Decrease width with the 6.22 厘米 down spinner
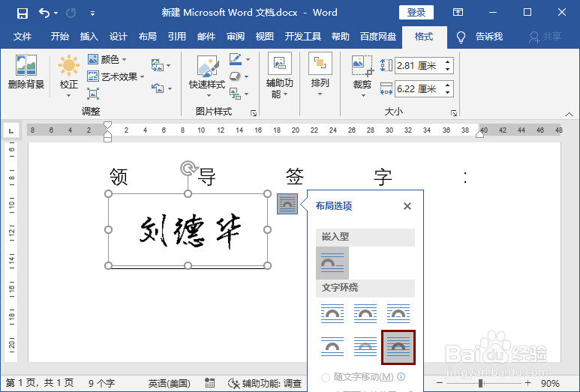 tap(448, 93)
